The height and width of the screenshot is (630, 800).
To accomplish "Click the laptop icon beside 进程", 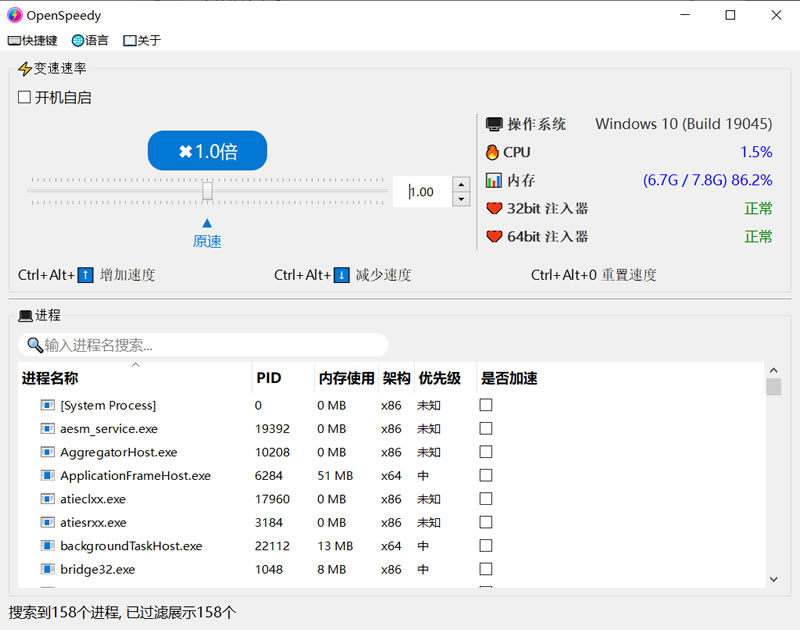I will (x=26, y=316).
